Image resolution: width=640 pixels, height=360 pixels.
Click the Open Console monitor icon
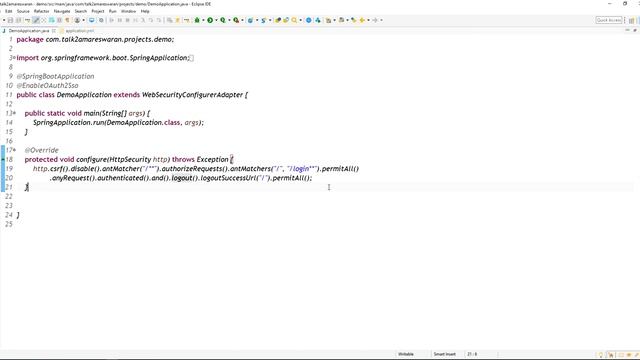pos(92,20)
